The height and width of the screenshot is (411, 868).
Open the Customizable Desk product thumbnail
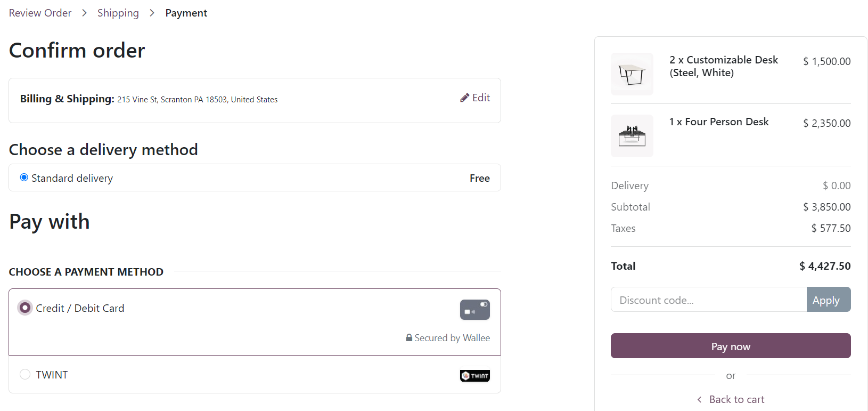point(632,74)
